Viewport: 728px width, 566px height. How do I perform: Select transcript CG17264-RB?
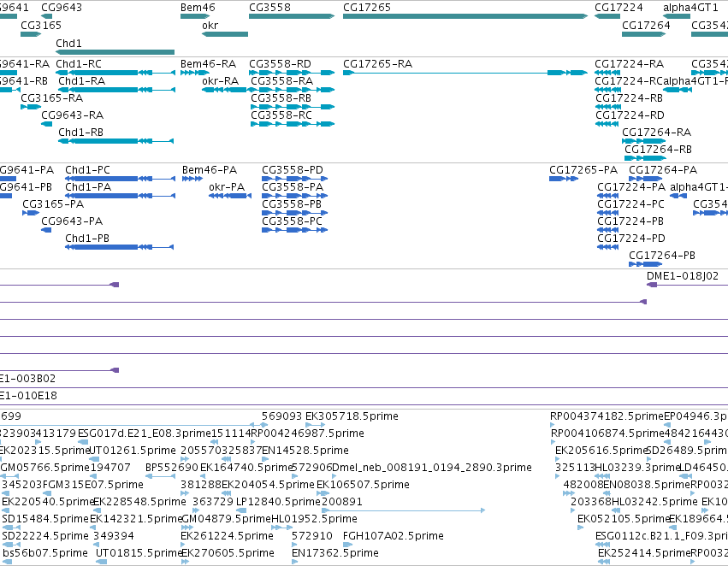tap(658, 150)
